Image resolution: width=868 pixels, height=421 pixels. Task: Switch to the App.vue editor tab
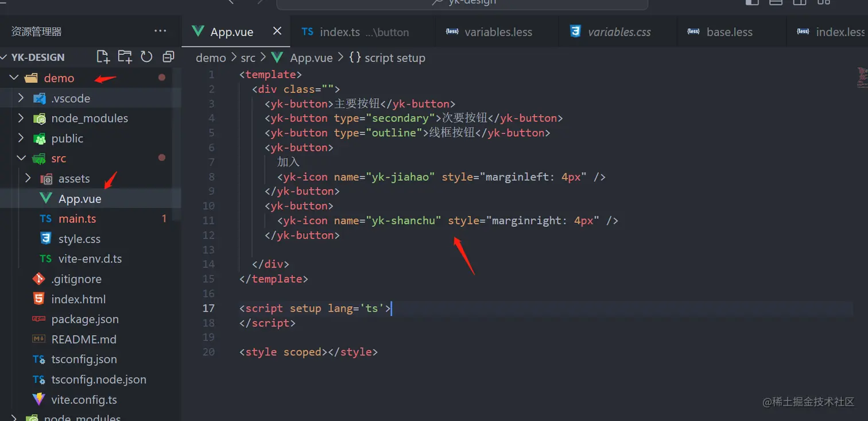236,32
